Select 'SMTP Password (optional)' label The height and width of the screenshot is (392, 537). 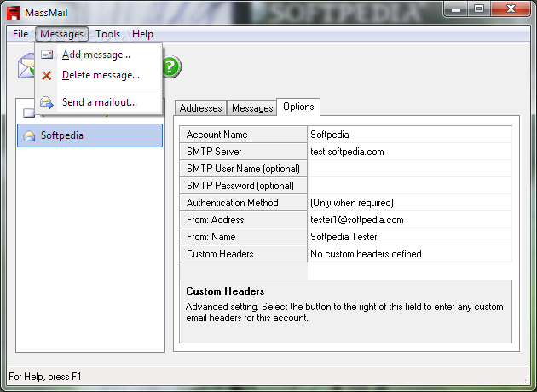pos(243,186)
